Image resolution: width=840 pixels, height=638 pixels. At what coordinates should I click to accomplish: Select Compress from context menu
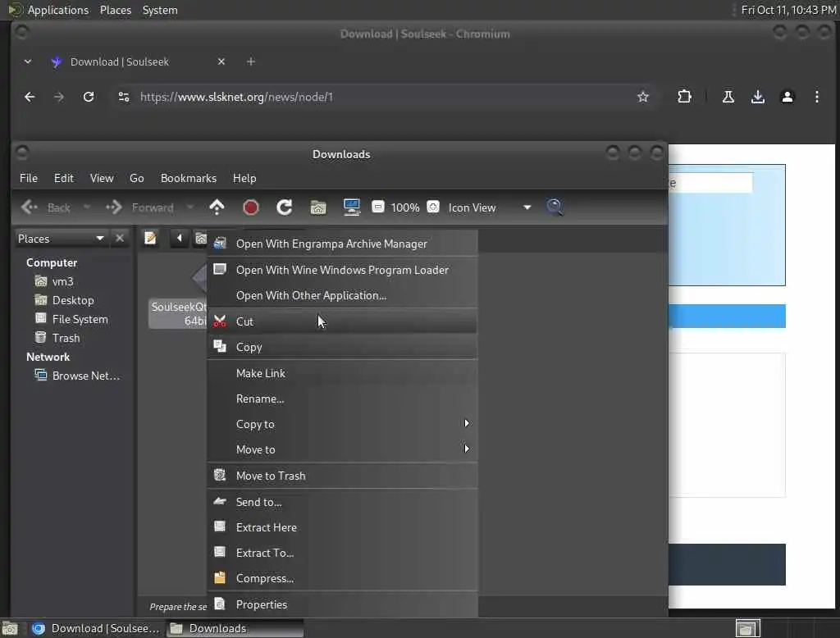tap(342, 578)
